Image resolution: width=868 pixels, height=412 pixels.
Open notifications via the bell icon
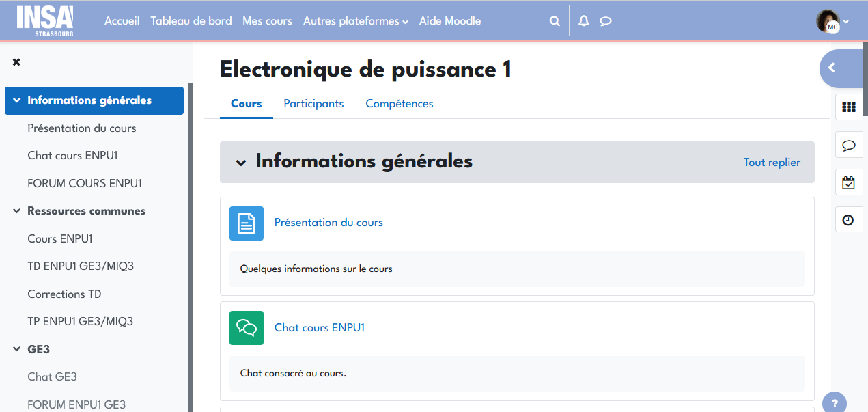point(583,20)
